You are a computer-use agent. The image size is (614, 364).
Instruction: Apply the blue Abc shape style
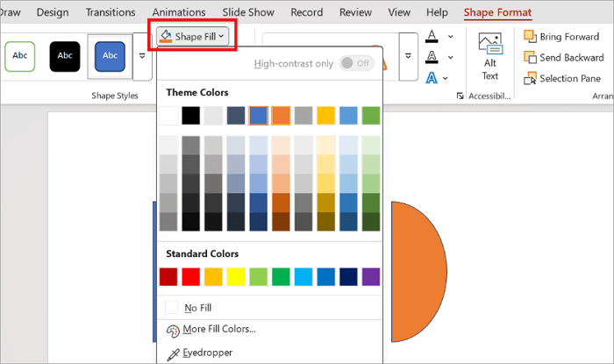click(x=110, y=56)
